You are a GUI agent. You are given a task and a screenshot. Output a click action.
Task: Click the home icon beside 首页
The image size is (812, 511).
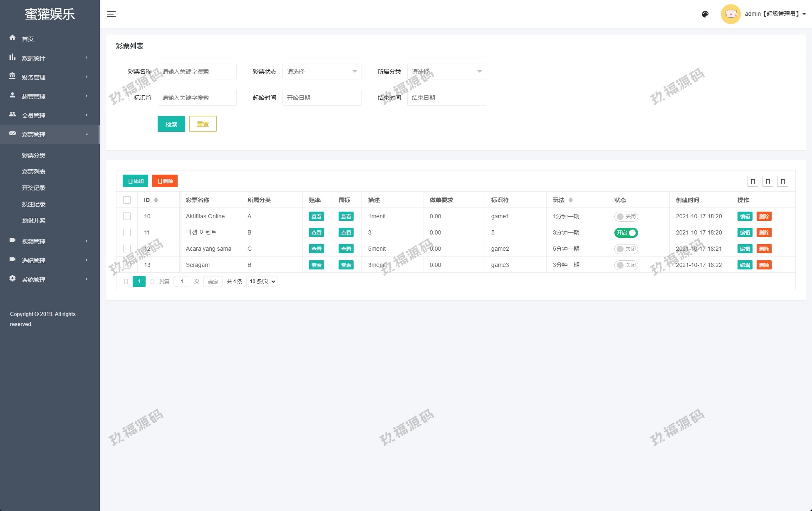click(x=12, y=38)
